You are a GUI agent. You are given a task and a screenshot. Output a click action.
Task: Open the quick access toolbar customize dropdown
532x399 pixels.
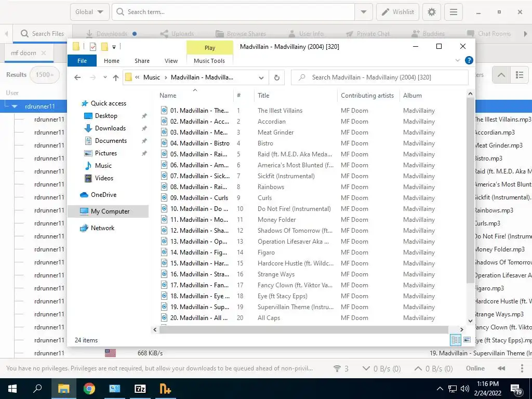[114, 47]
